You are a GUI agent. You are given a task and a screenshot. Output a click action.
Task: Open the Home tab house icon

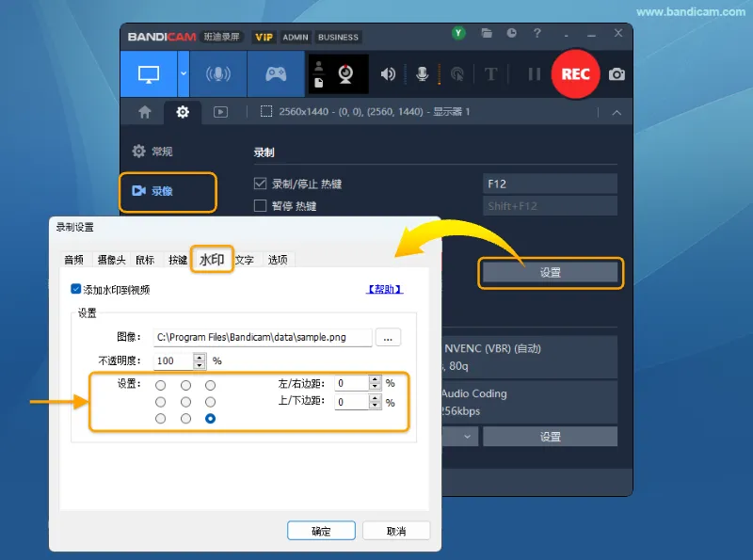coord(145,112)
